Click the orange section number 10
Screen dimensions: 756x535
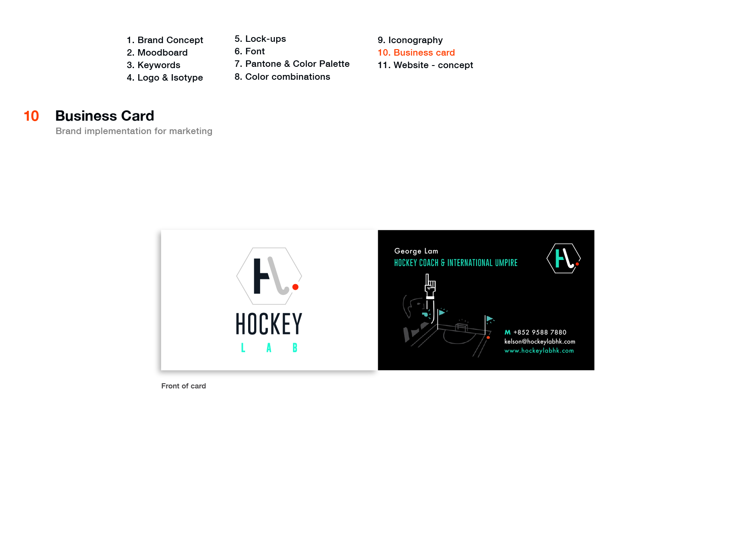31,116
